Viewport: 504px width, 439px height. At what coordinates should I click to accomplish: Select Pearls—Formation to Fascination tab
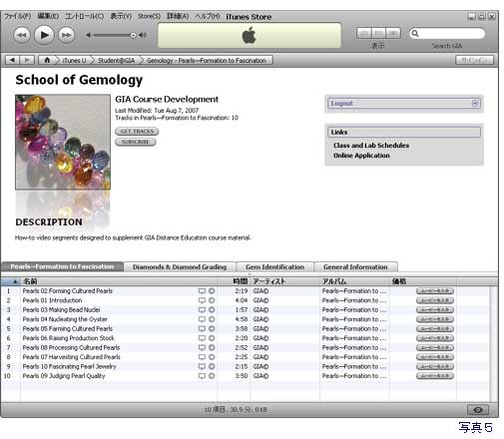[62, 266]
